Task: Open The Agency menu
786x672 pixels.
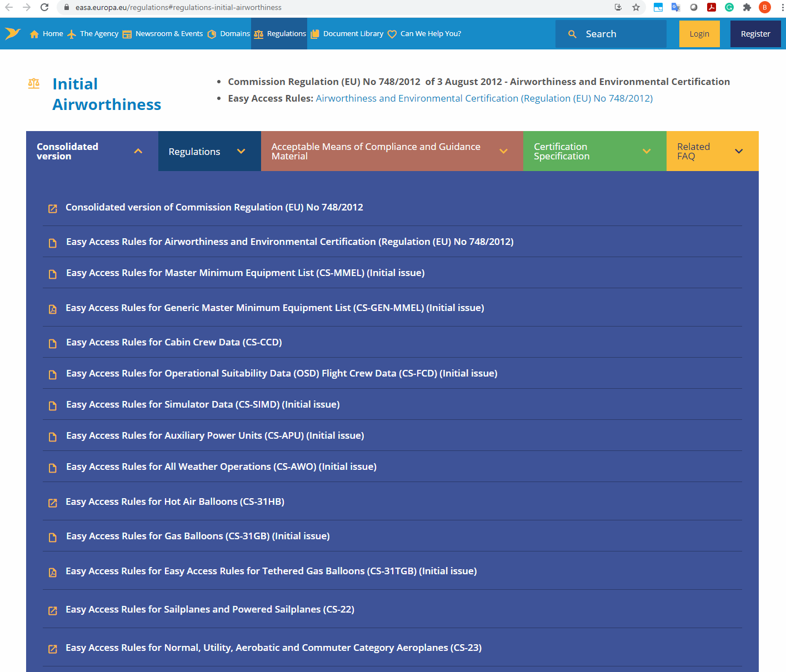Action: (x=99, y=34)
